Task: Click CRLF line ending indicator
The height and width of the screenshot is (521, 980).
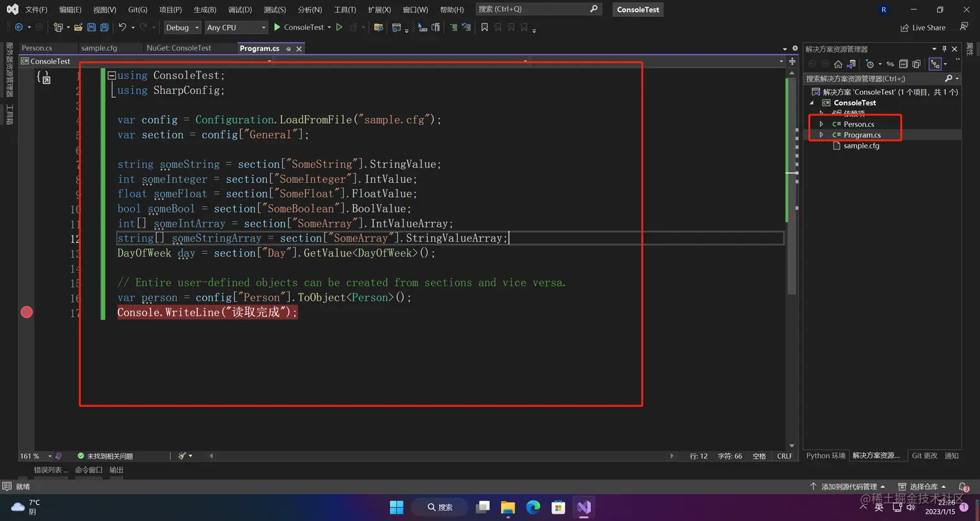Action: [784, 456]
